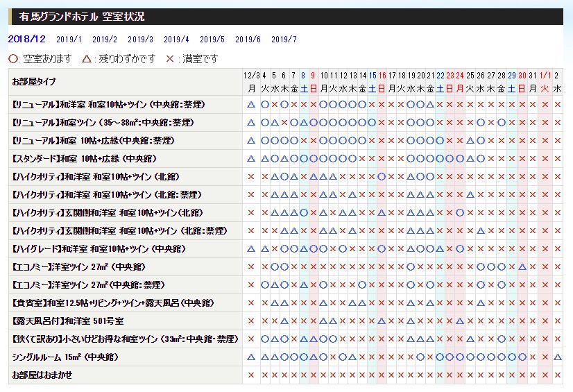The width and height of the screenshot is (573, 392).
Task: Select the Dec 28 circle in 狭くて訳あり row
Action: [x=502, y=339]
